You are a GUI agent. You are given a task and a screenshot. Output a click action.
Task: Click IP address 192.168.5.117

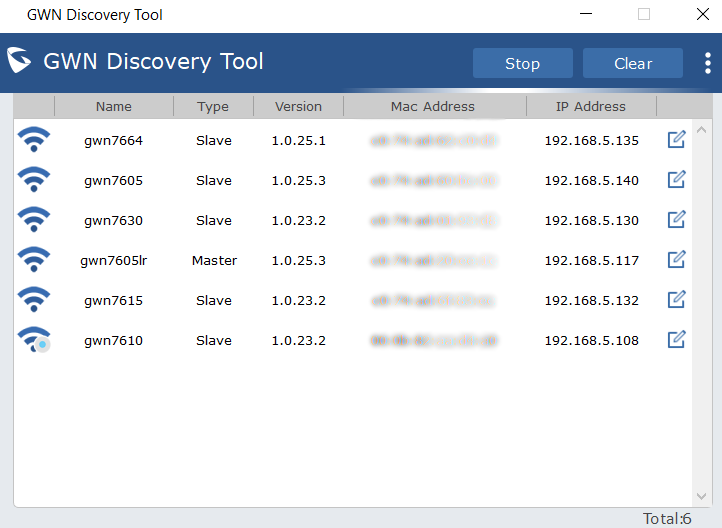click(592, 261)
